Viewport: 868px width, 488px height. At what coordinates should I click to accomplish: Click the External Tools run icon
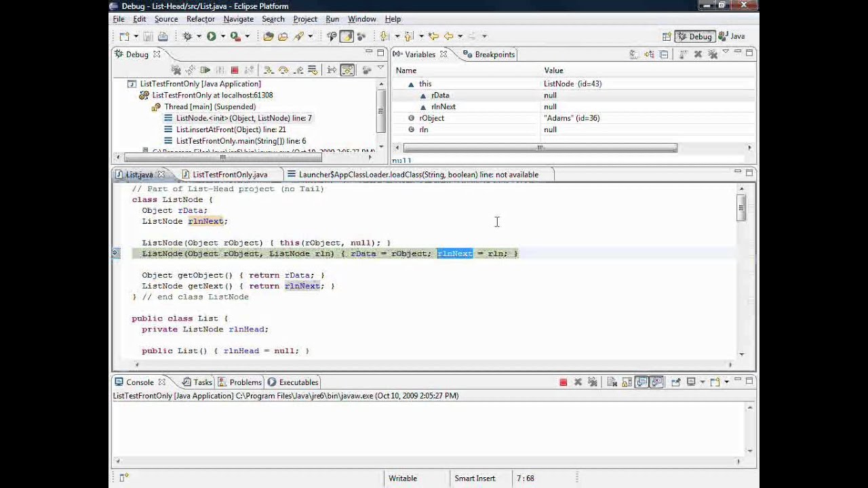(235, 36)
